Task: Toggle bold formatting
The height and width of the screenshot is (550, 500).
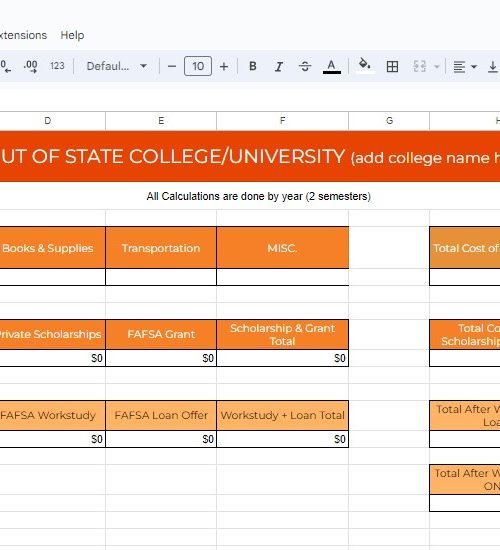Action: click(x=253, y=66)
